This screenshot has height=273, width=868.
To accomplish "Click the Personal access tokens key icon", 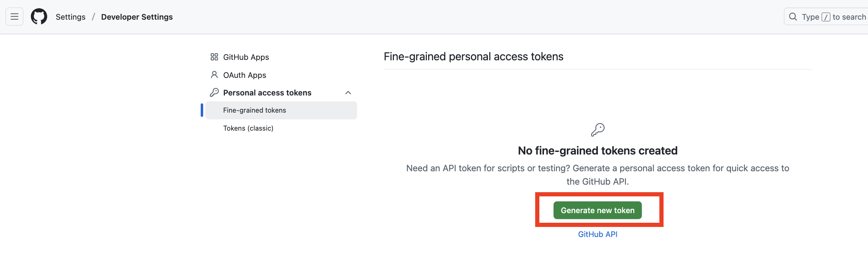I will (214, 93).
